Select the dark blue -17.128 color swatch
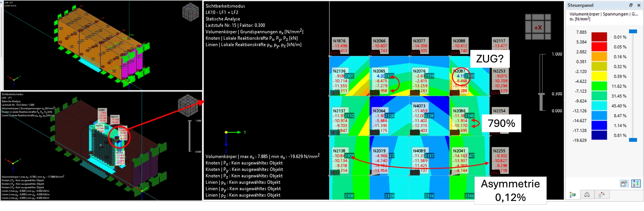The height and width of the screenshot is (211, 644). point(599,135)
